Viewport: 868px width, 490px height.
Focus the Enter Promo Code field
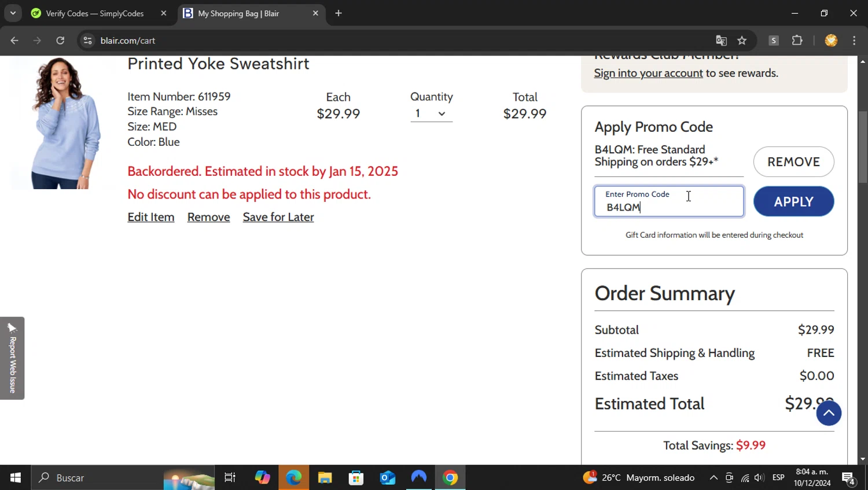669,201
